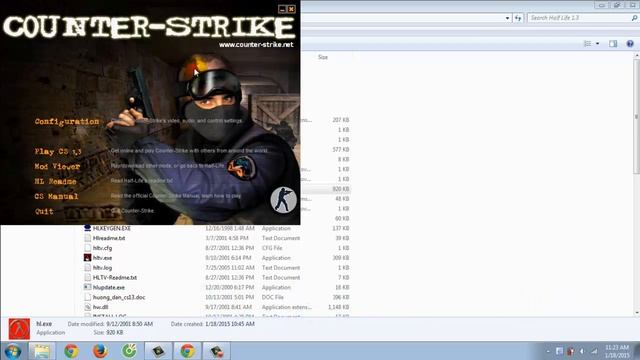Open the taskbar clock showing 11:23 AM

(617, 351)
